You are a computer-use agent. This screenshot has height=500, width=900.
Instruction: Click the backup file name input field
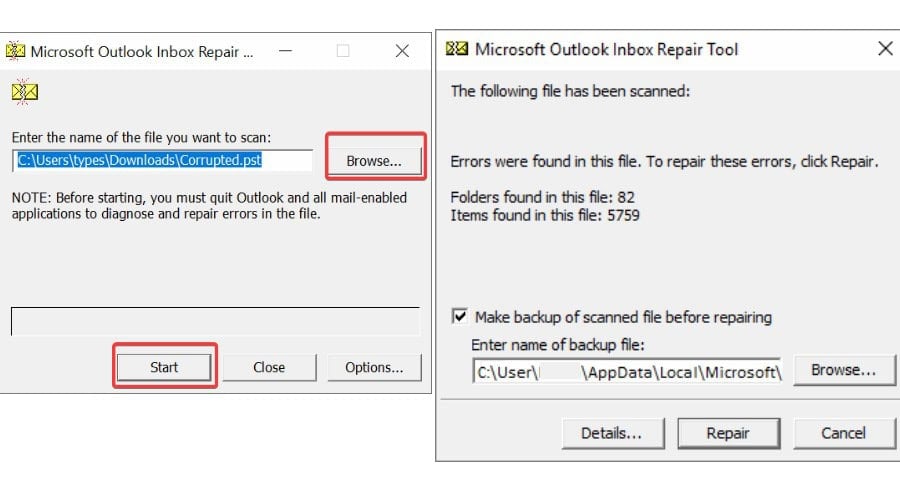coord(627,371)
